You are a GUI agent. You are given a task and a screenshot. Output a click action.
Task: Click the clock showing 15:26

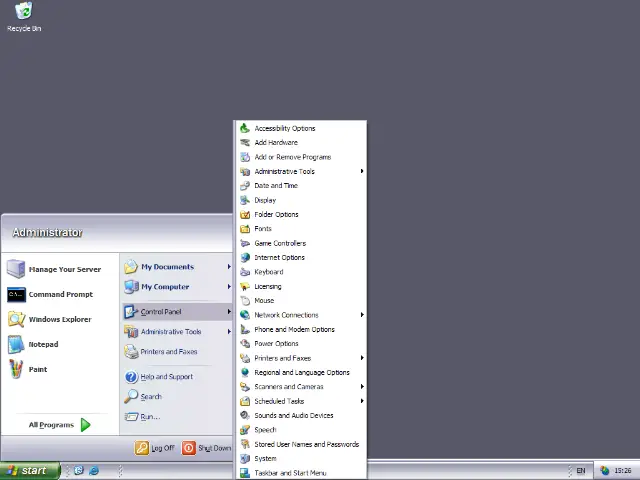[x=622, y=471]
